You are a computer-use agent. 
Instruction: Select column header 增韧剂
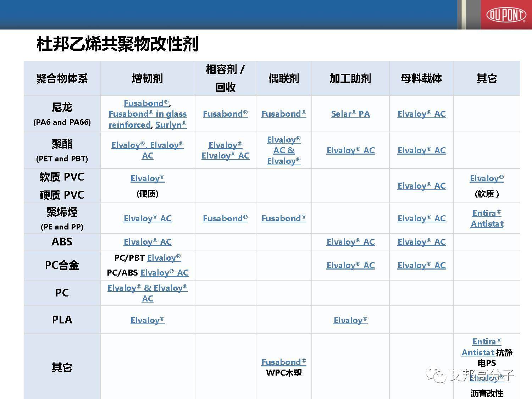coord(148,78)
